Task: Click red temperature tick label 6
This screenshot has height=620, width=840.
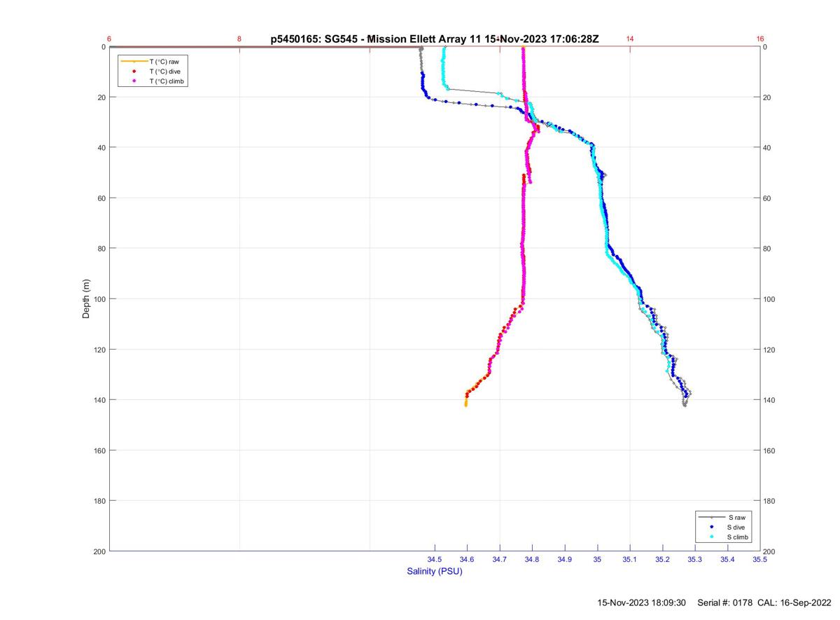Action: [109, 39]
